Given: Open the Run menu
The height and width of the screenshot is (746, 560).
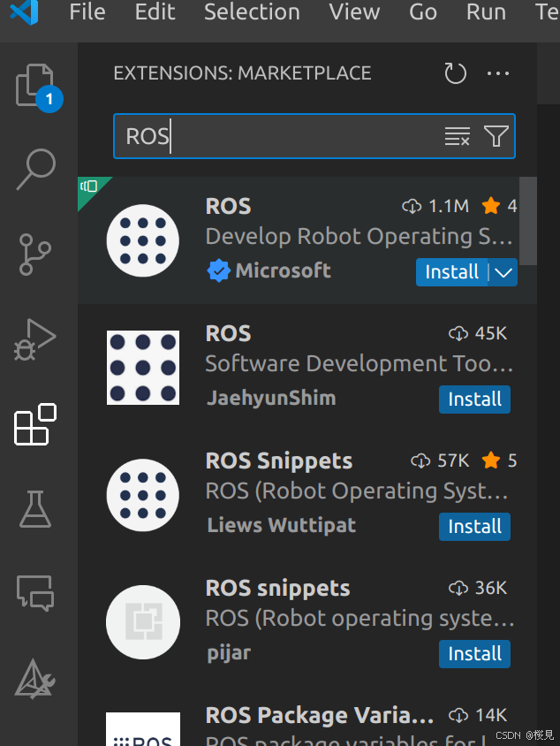Looking at the screenshot, I should click(x=486, y=11).
